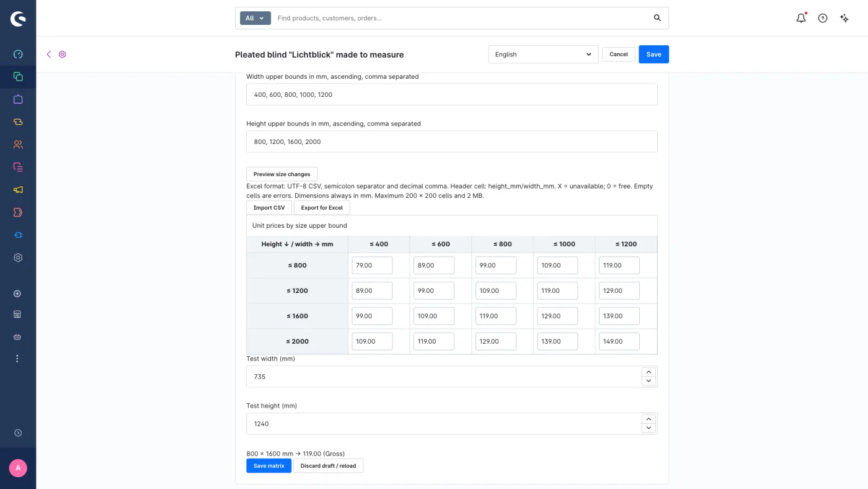Image resolution: width=868 pixels, height=489 pixels.
Task: Decrement the Test height value
Action: [x=649, y=428]
